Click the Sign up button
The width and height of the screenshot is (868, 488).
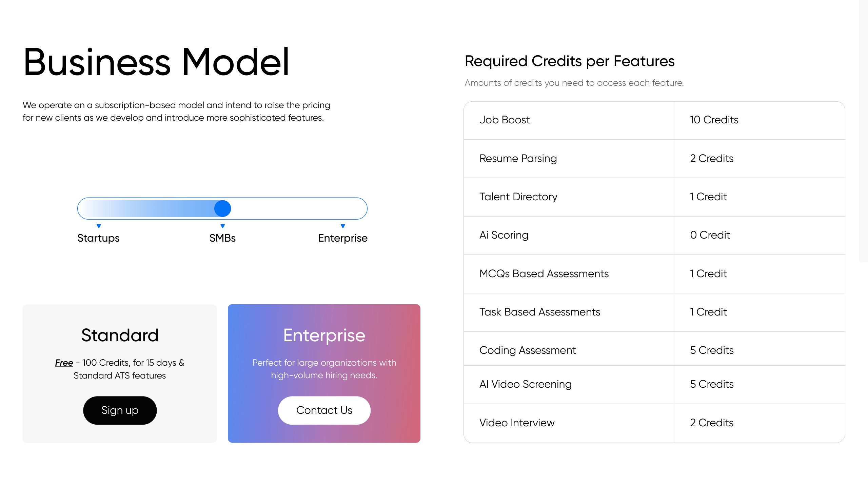[120, 410]
